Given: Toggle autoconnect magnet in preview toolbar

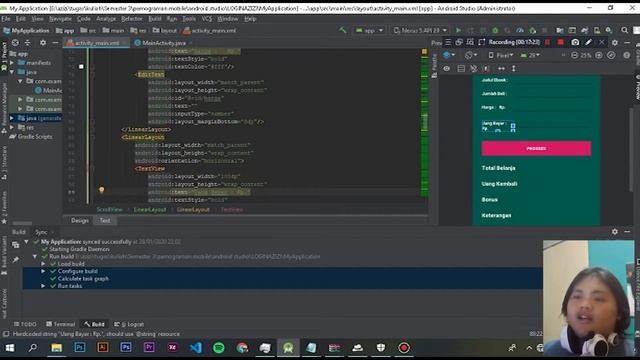Looking at the screenshot, I should point(473,69).
